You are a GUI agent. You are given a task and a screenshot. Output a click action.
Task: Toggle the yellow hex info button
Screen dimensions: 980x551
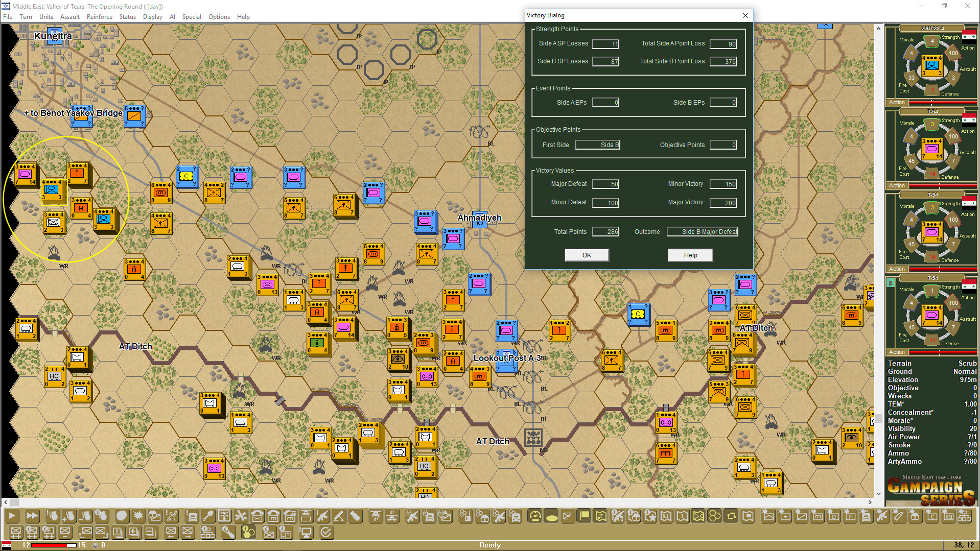coord(248,532)
